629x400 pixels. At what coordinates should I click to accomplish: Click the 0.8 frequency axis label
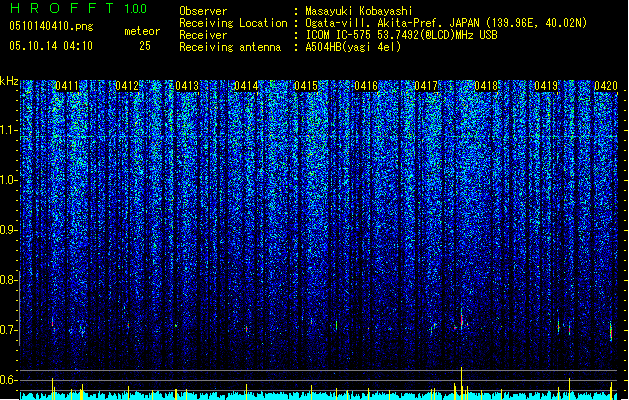click(x=8, y=280)
